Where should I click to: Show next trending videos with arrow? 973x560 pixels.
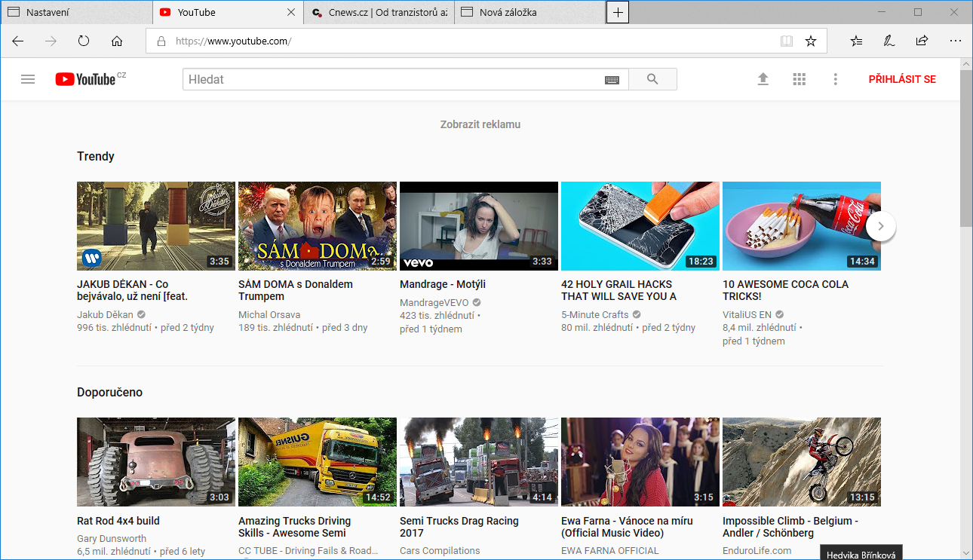click(x=880, y=226)
